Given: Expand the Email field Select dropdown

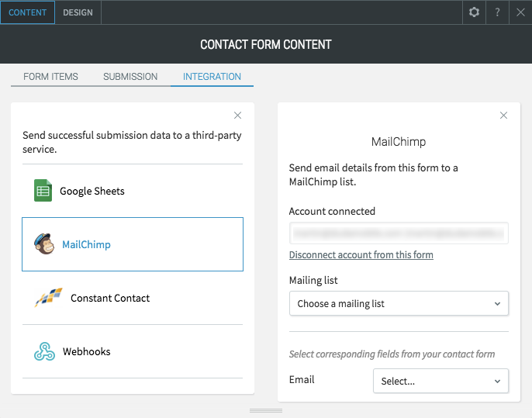Looking at the screenshot, I should click(x=440, y=381).
